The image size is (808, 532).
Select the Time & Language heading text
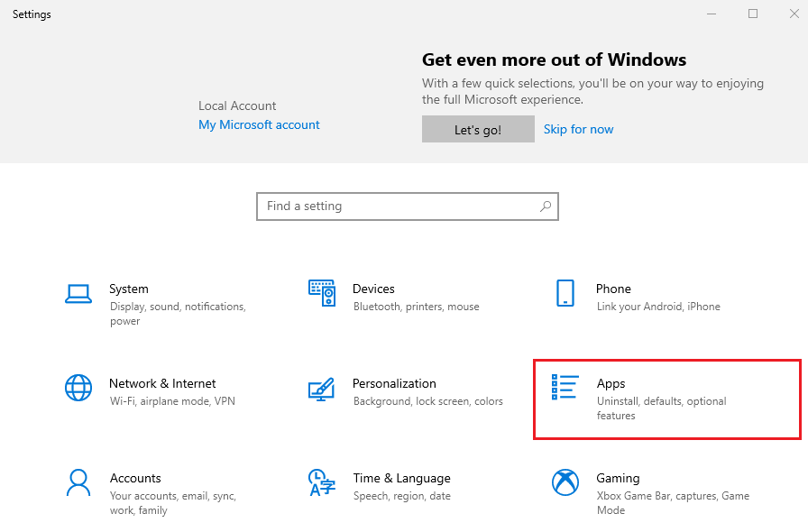[401, 478]
